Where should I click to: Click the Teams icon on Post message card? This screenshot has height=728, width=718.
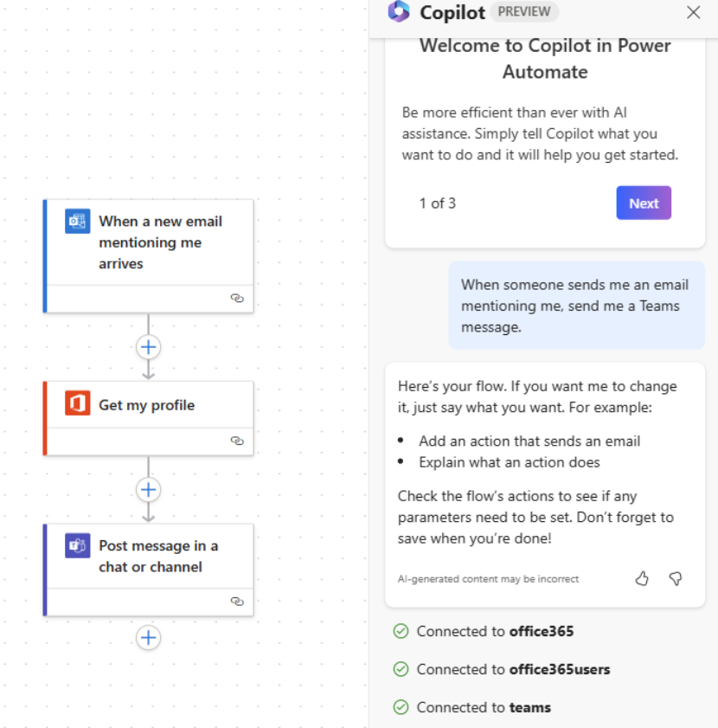[x=77, y=545]
